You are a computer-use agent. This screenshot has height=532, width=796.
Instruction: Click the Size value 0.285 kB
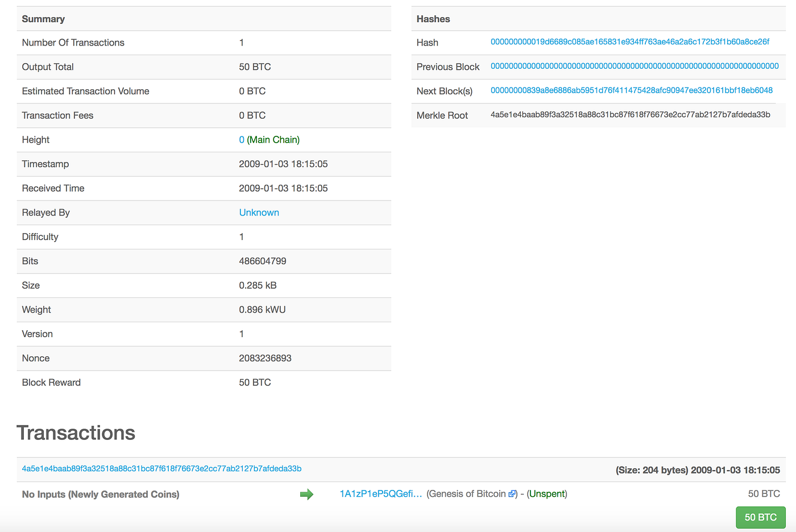(258, 286)
